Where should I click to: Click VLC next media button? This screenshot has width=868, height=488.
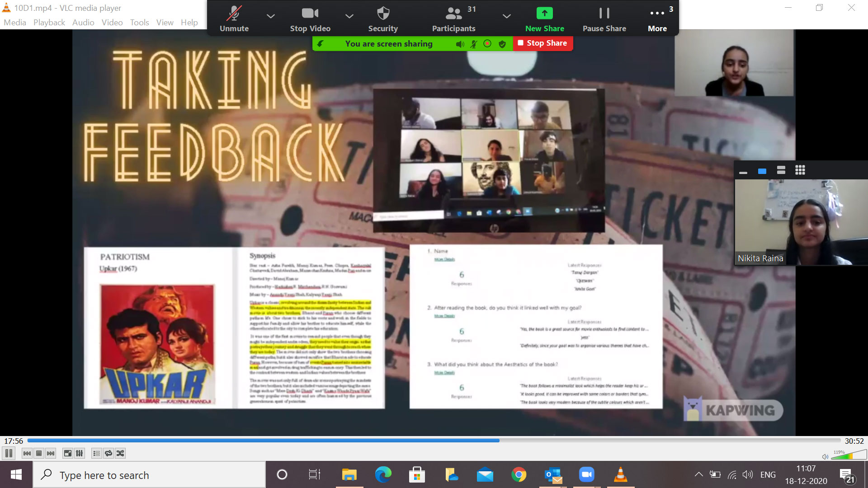tap(51, 453)
